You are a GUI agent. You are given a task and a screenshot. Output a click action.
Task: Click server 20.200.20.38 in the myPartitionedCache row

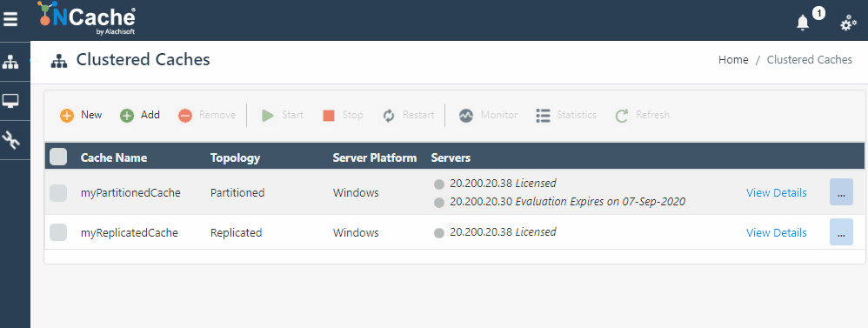504,183
